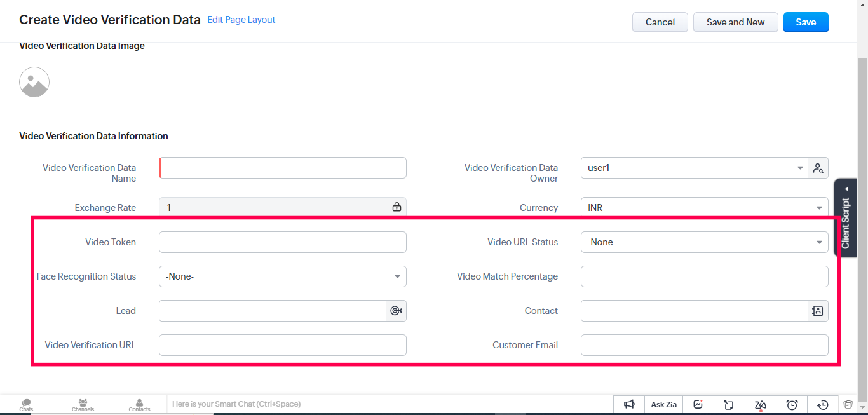Open the Video Verification Data Owner dropdown
Image resolution: width=868 pixels, height=415 pixels.
[x=694, y=168]
